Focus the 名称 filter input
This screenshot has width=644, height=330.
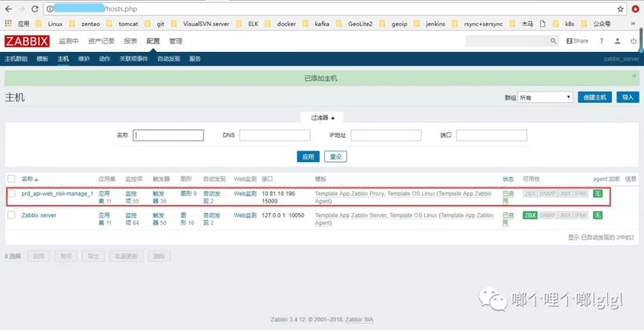168,135
